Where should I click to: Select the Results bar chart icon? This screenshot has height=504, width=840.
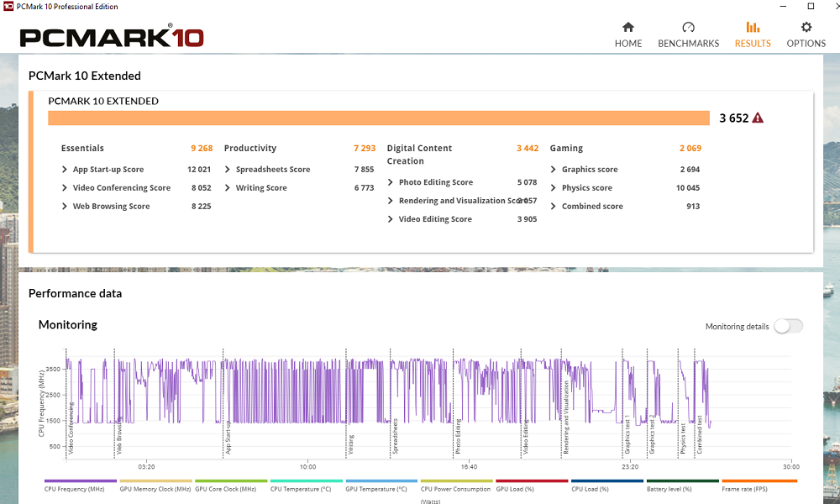[753, 28]
